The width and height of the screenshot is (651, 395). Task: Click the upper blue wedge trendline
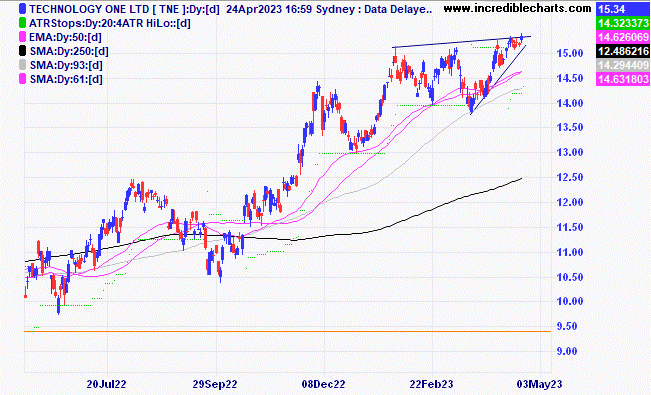(462, 42)
